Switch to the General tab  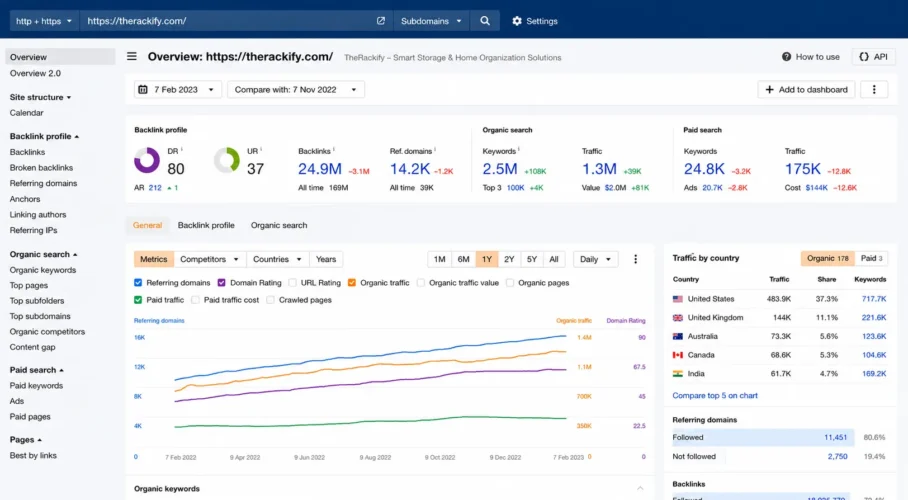(147, 225)
